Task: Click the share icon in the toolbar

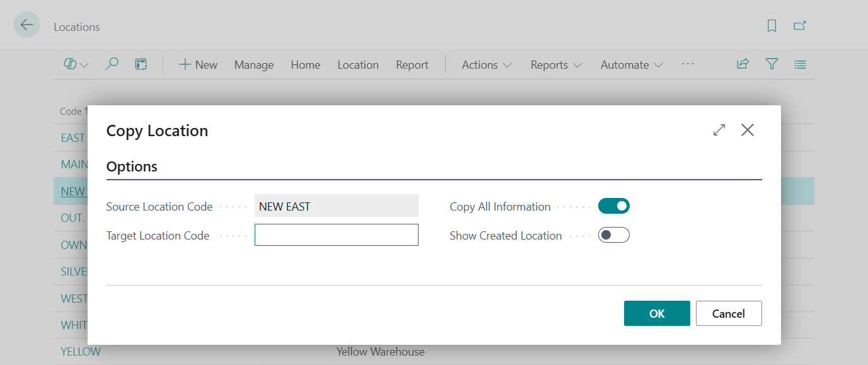Action: [743, 64]
